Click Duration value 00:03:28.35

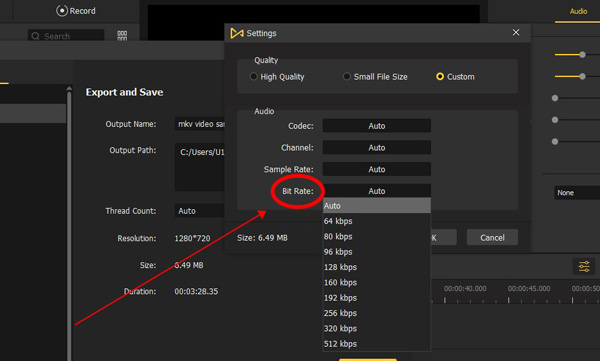coord(196,291)
